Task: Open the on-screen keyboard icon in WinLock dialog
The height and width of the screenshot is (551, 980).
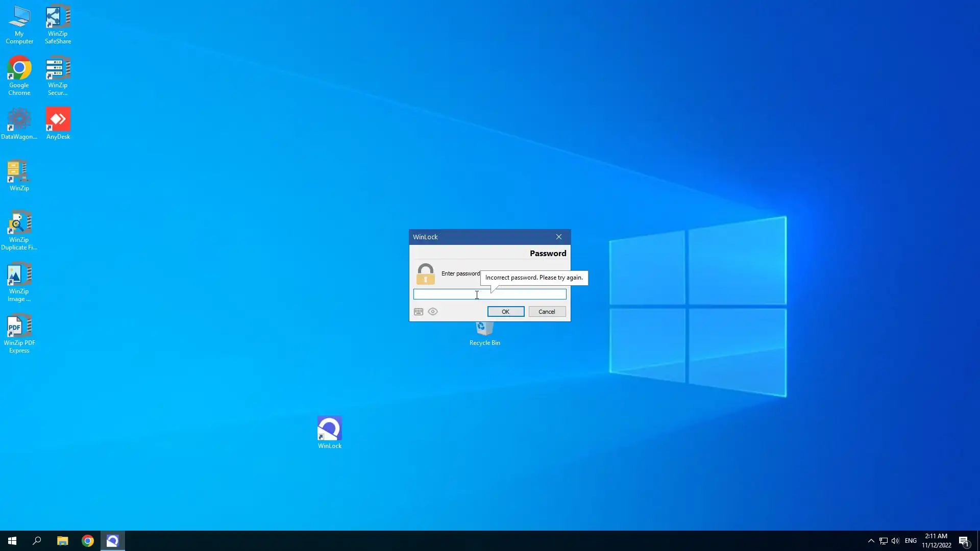Action: [419, 312]
